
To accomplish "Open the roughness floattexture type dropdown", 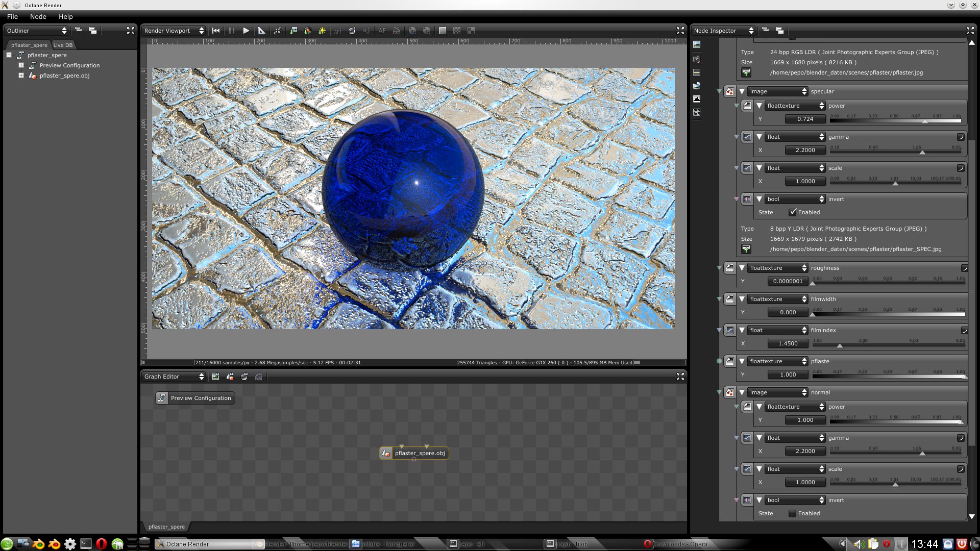I will coord(777,268).
